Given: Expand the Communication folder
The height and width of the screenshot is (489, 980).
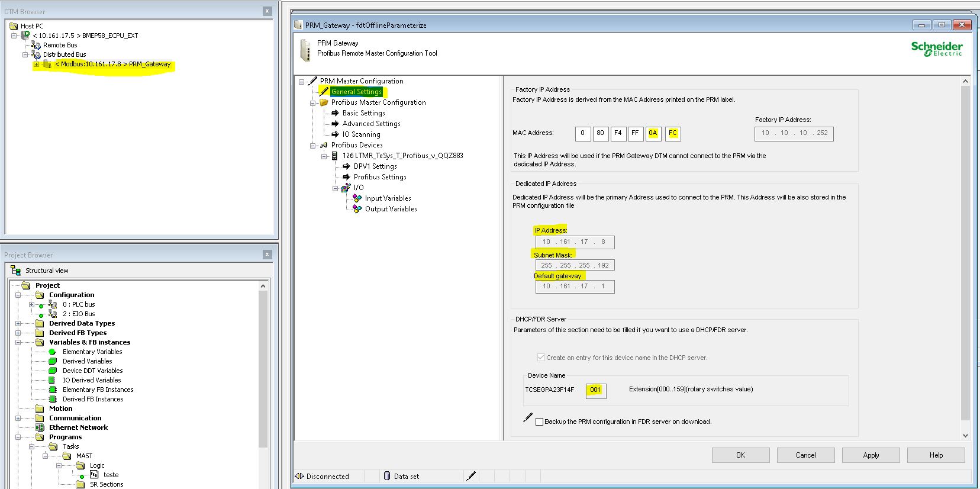Looking at the screenshot, I should [x=18, y=418].
